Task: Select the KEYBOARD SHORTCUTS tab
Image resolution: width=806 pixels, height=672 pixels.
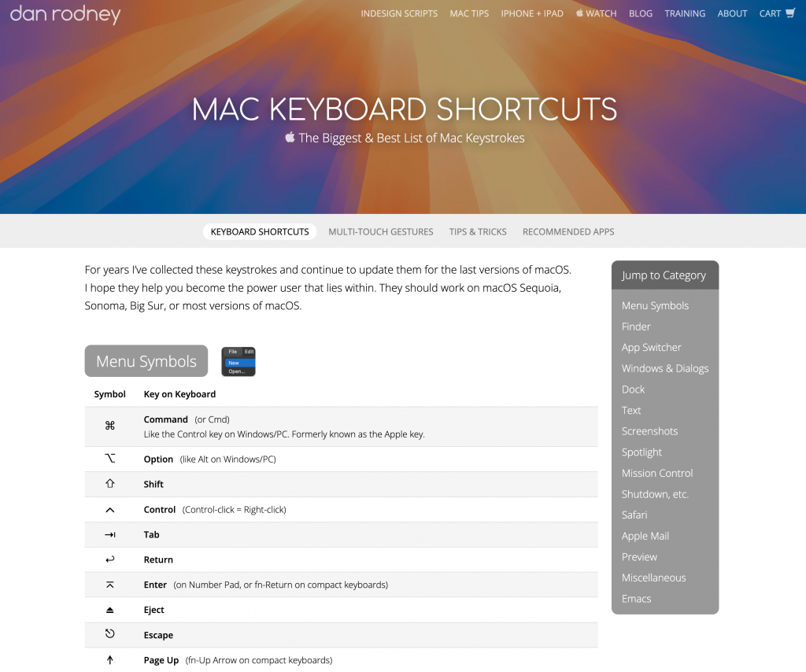Action: point(260,231)
